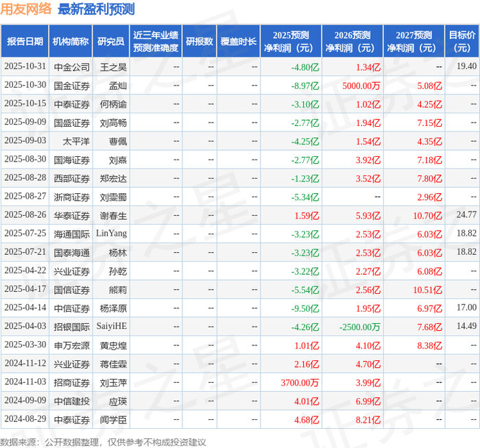The image size is (480, 448).
Task: Select the 研究员 column header
Action: click(x=111, y=41)
